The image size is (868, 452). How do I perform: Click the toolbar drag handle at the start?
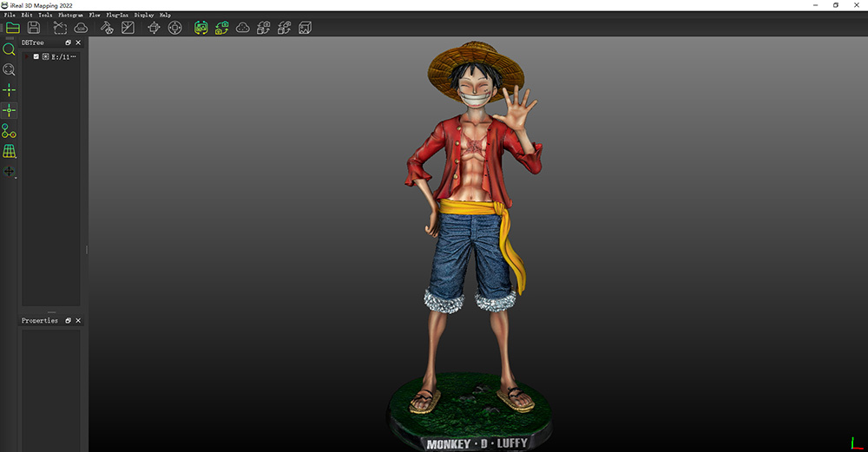point(3,28)
